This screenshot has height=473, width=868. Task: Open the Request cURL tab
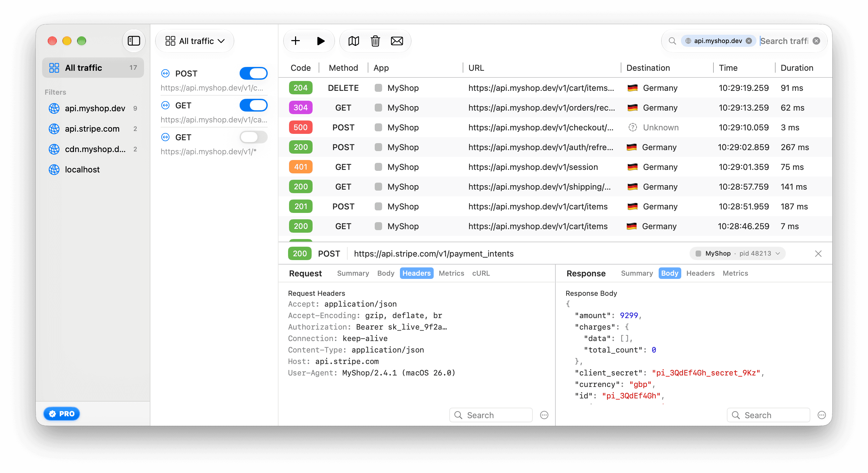point(481,273)
